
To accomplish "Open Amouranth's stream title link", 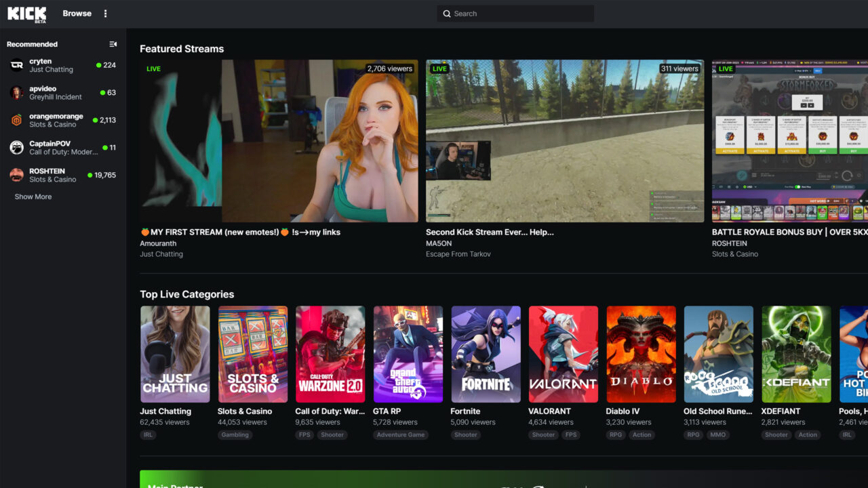I will coord(241,232).
